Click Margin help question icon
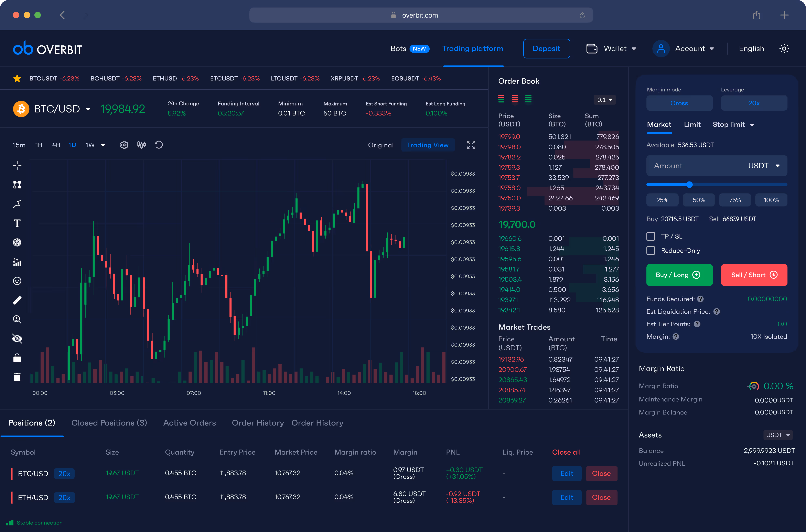Viewport: 806px width, 532px height. (676, 336)
